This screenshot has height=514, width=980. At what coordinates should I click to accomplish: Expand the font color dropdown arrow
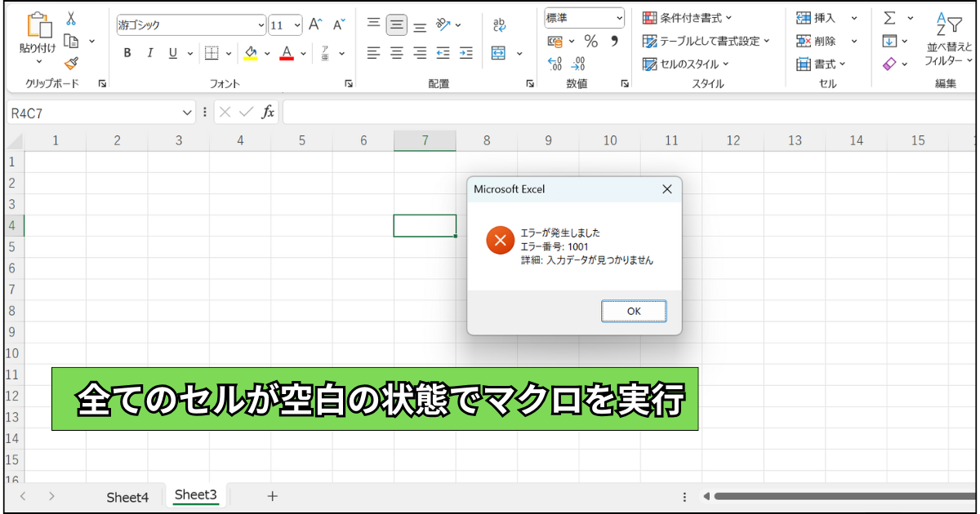tap(303, 54)
